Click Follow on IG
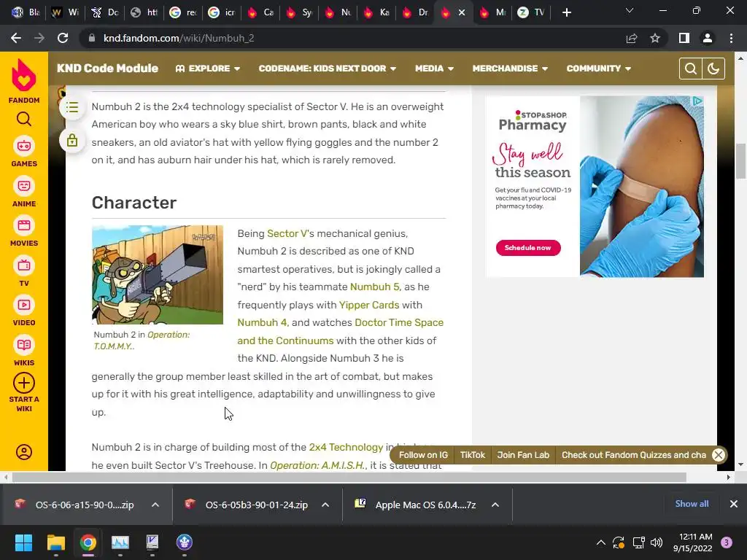747x560 pixels. coord(424,455)
